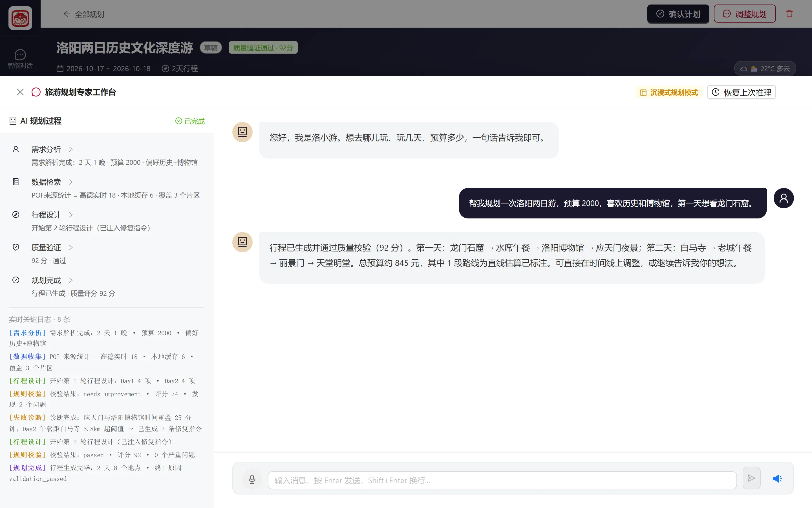The width and height of the screenshot is (812, 508).
Task: Click the bot avatar beside the itinerary reply
Action: pos(242,242)
